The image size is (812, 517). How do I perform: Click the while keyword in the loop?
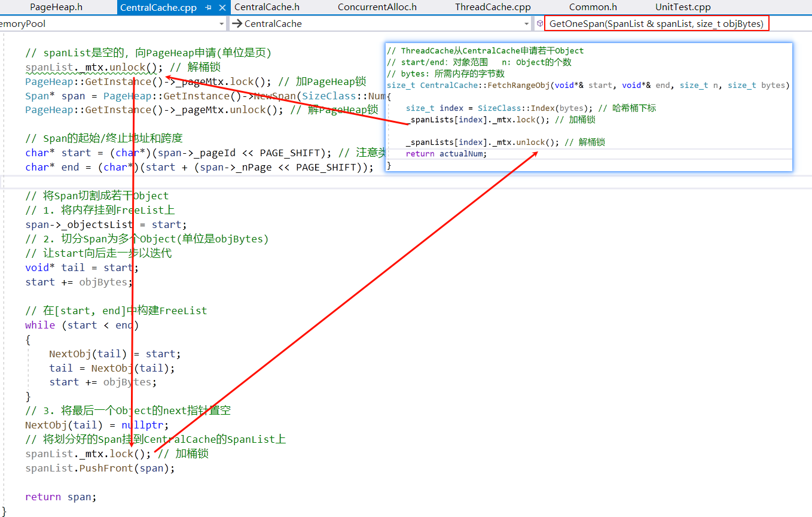click(39, 325)
